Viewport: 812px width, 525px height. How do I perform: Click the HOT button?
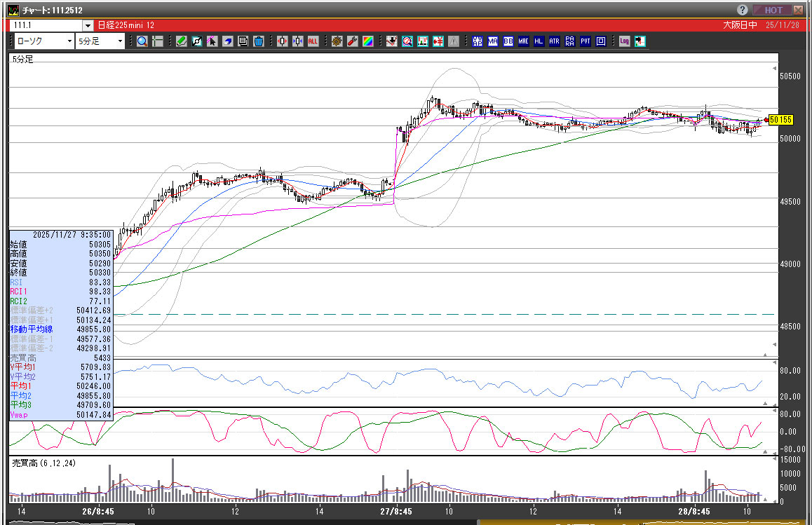coord(773,10)
